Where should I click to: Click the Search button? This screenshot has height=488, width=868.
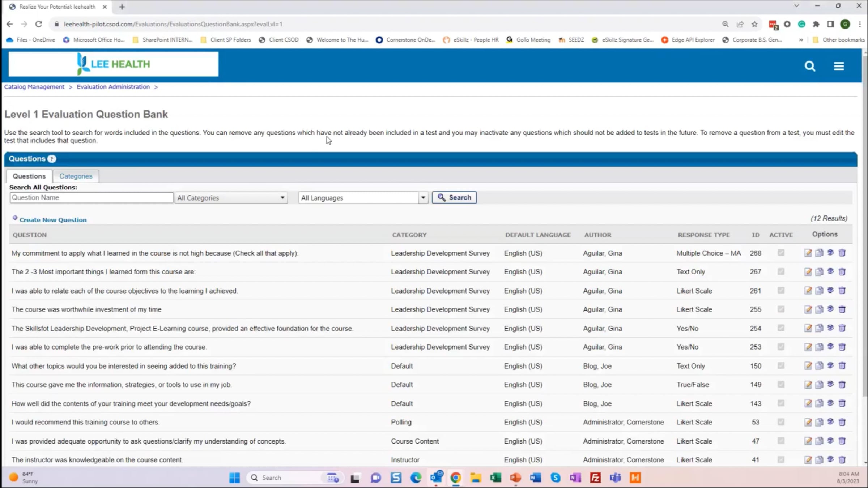click(x=454, y=197)
